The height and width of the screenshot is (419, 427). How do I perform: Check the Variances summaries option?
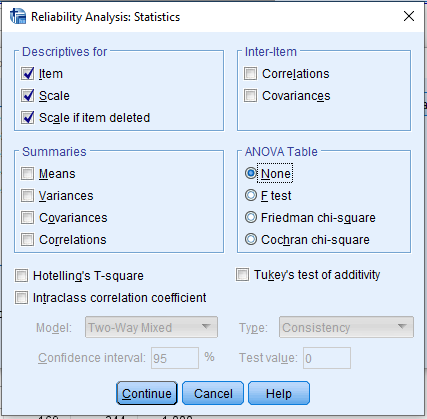point(27,196)
